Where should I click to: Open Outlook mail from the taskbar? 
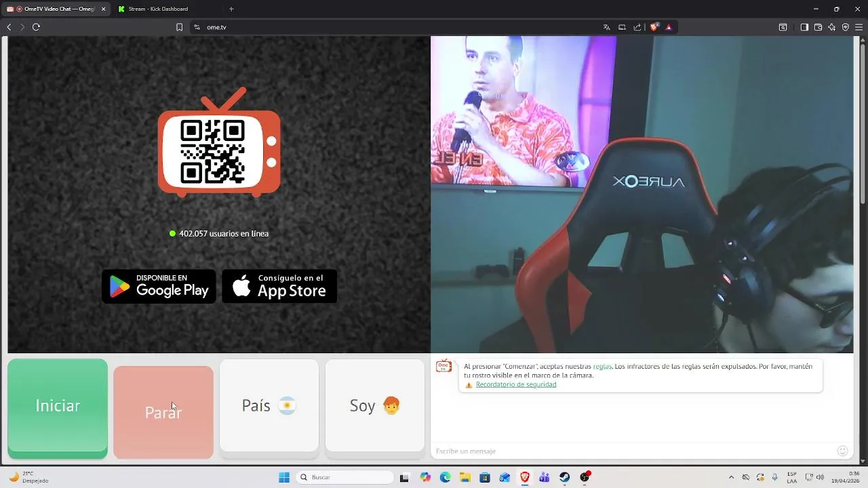pos(505,477)
